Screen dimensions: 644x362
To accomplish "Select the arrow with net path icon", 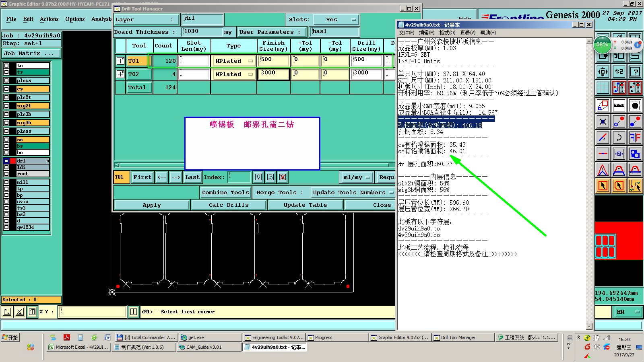I will tap(635, 186).
